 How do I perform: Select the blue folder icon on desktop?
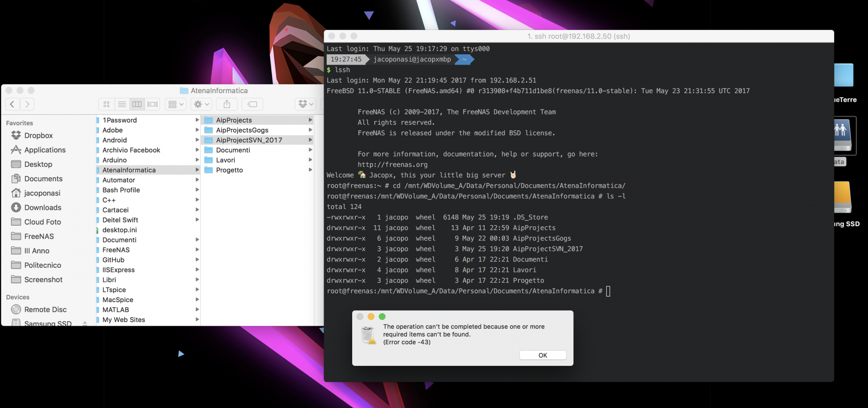tap(844, 75)
